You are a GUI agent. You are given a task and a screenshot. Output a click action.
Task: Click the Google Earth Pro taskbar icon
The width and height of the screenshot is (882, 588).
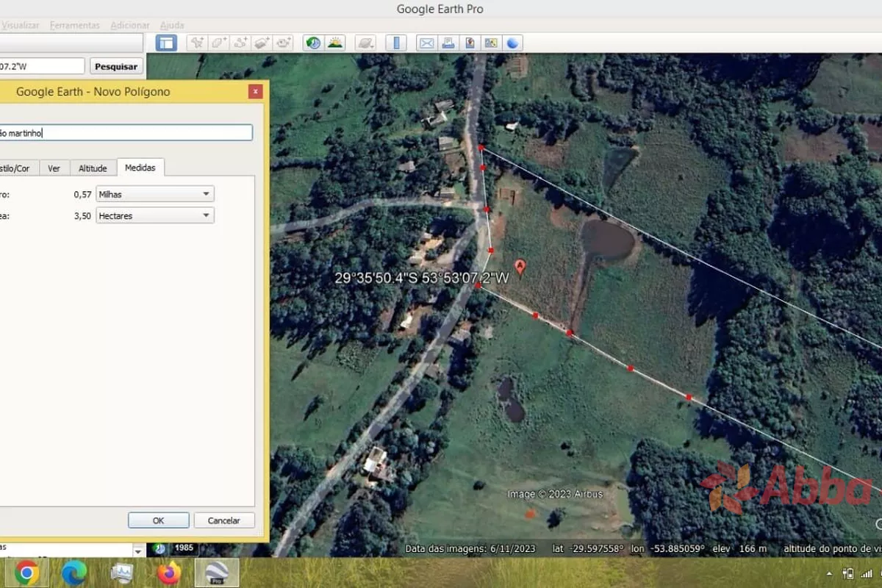(x=216, y=573)
